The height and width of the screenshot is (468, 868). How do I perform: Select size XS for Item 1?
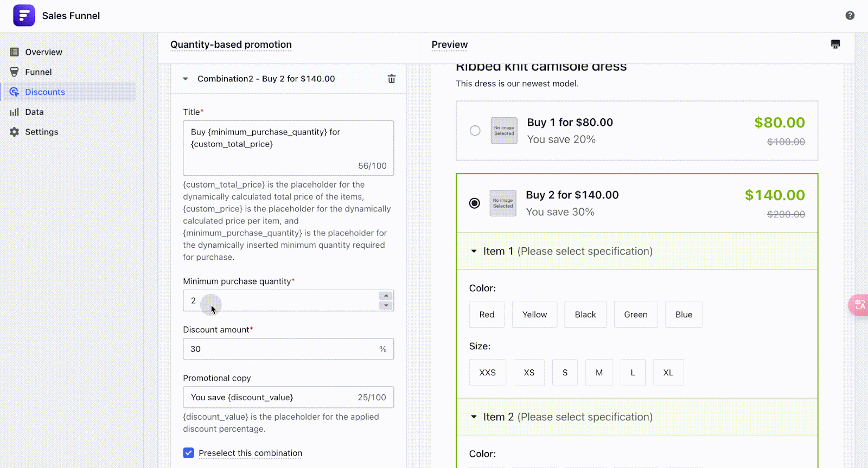point(529,373)
